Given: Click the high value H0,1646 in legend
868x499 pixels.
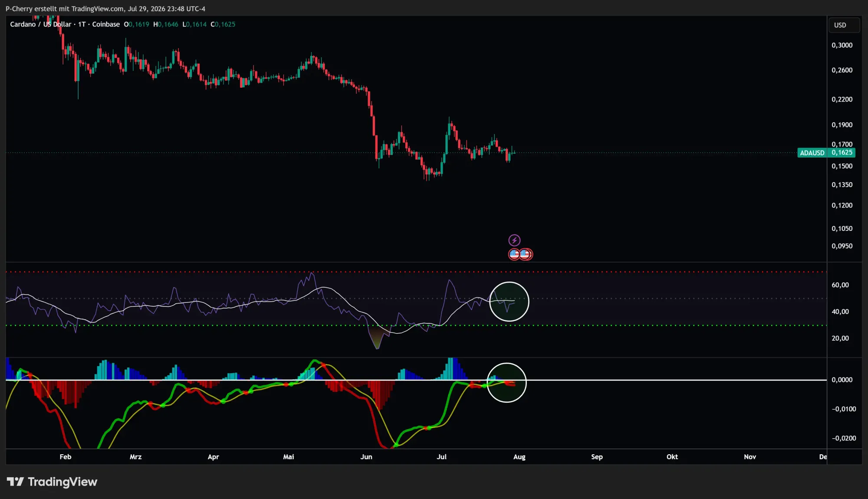Looking at the screenshot, I should click(x=166, y=24).
